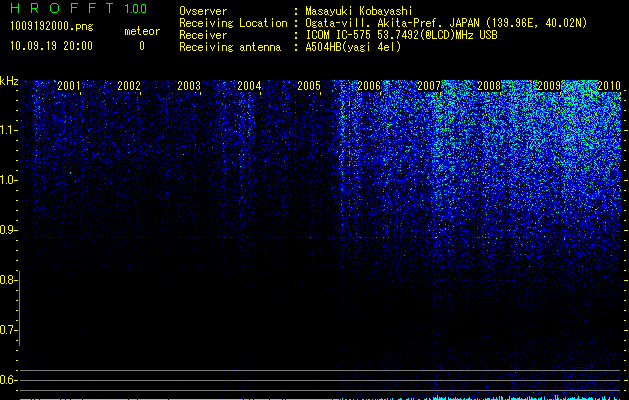629x400 pixels.
Task: Select the filename 1009192000.png
Action: (x=52, y=27)
